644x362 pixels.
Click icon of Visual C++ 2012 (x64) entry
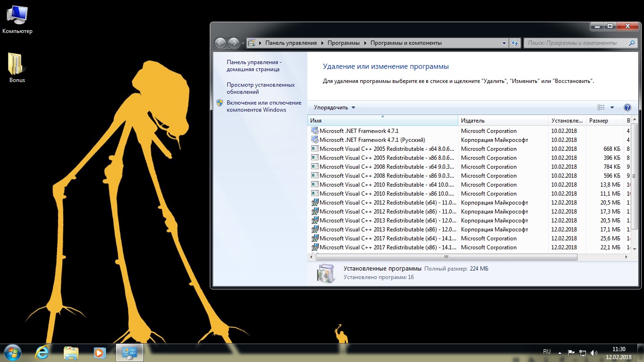tap(315, 203)
